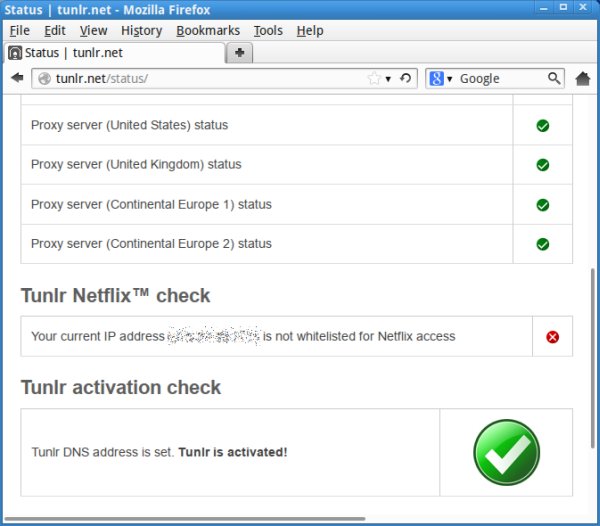Click green check for United States proxy
This screenshot has width=600, height=526.
coord(543,125)
